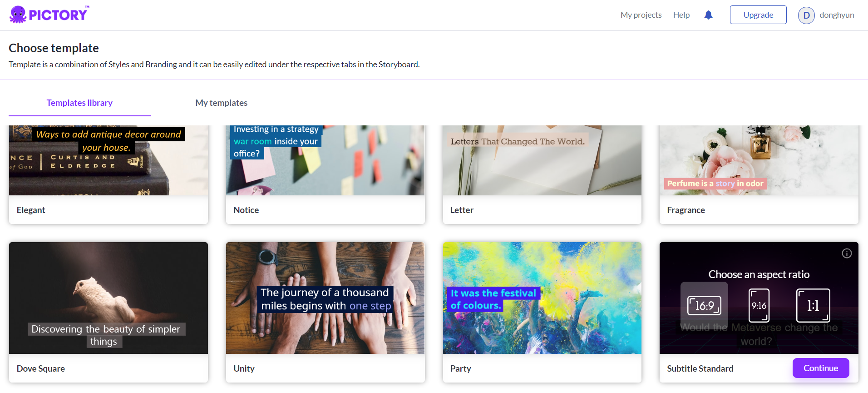Open the notifications bell
Viewport: 868px width, 393px height.
point(708,15)
